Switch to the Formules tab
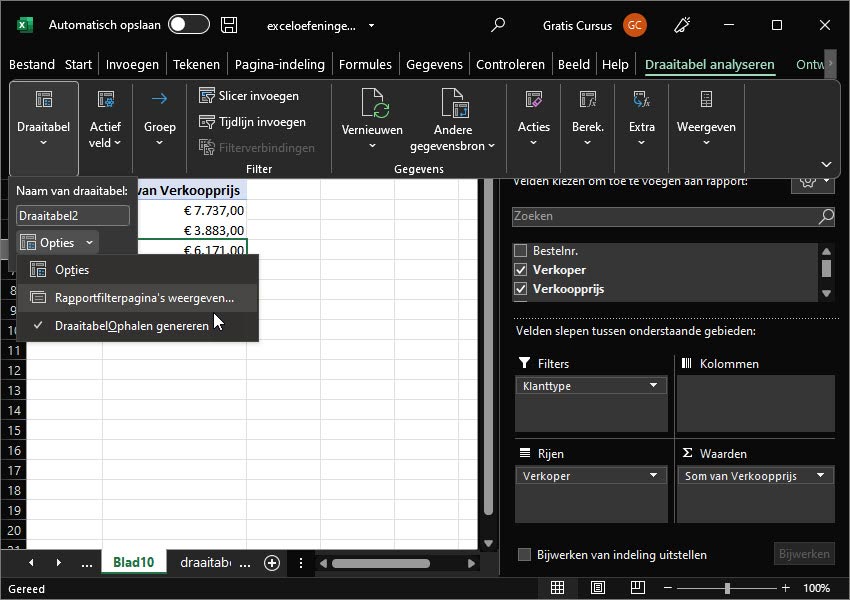Image resolution: width=850 pixels, height=600 pixels. click(x=365, y=64)
